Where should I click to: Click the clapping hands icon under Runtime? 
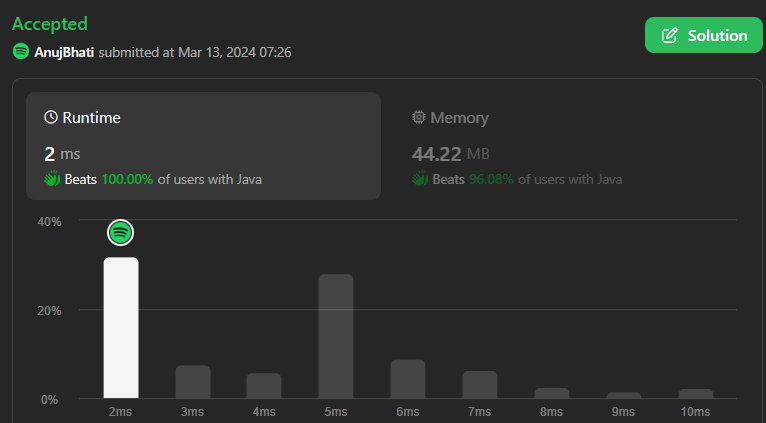coord(52,179)
